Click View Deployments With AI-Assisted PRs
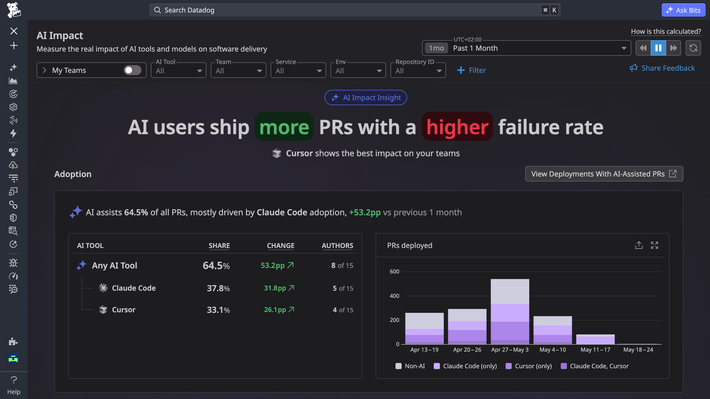Viewport: 710px width, 399px height. [x=604, y=174]
